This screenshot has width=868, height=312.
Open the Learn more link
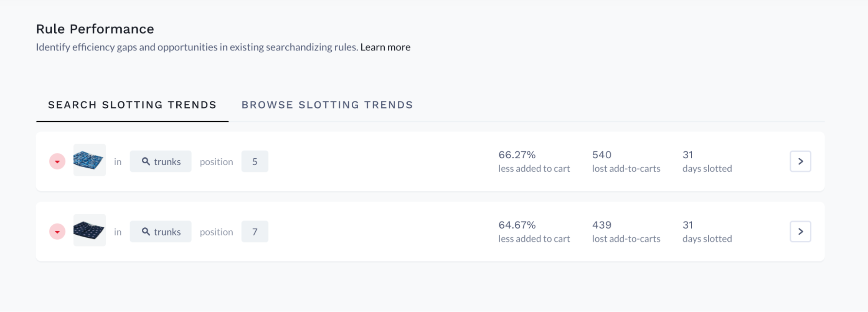point(385,47)
